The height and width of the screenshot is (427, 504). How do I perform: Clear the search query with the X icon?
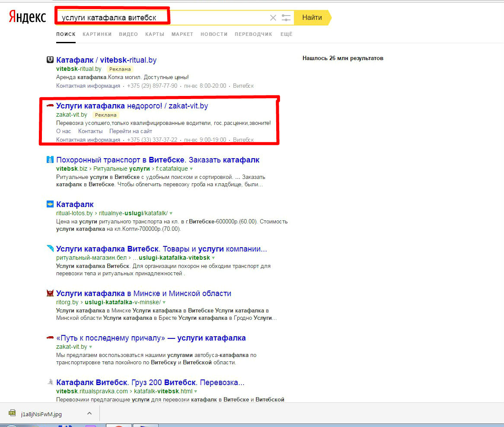[x=273, y=18]
